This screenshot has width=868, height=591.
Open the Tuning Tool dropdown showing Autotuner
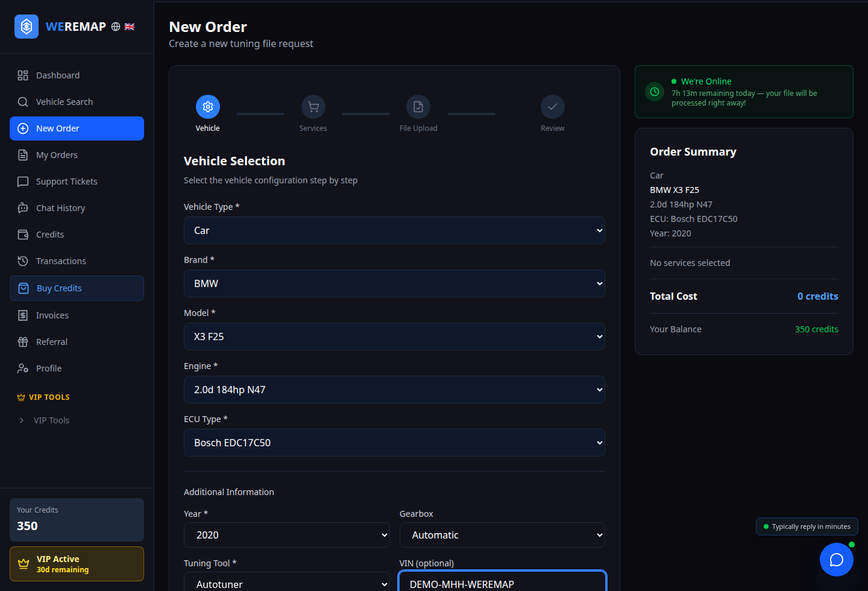287,583
